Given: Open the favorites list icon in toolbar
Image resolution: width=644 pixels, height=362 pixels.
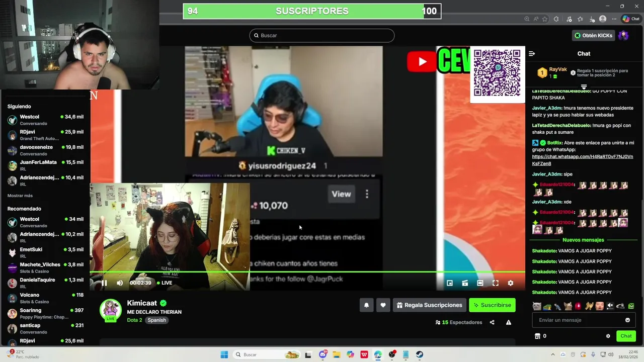Looking at the screenshot, I should (580, 19).
